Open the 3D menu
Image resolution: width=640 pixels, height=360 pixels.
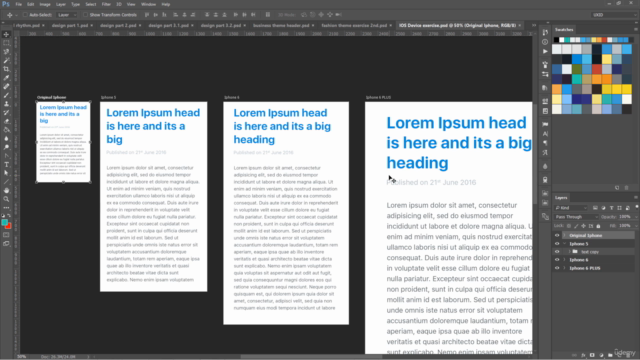119,4
